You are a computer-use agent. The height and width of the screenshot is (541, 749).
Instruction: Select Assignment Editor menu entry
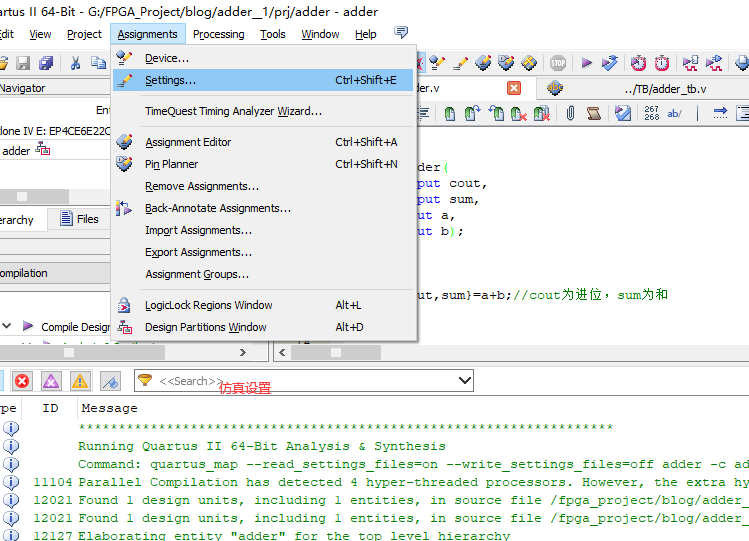coord(263,142)
